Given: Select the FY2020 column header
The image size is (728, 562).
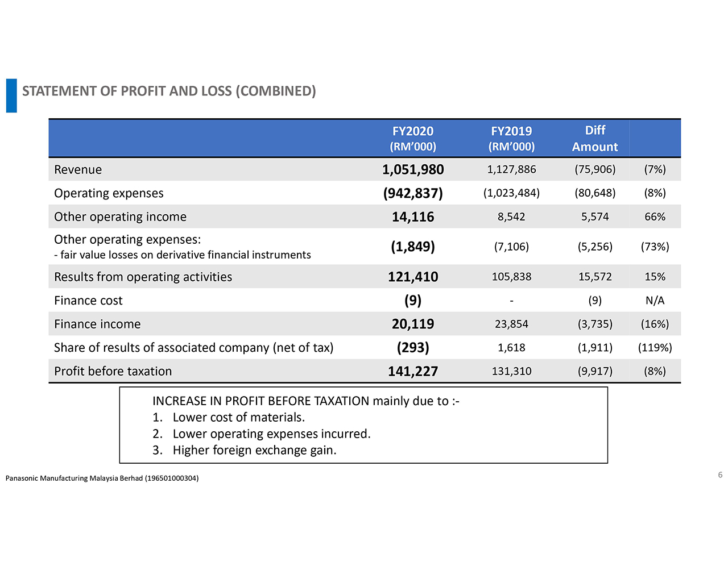Looking at the screenshot, I should 413,138.
